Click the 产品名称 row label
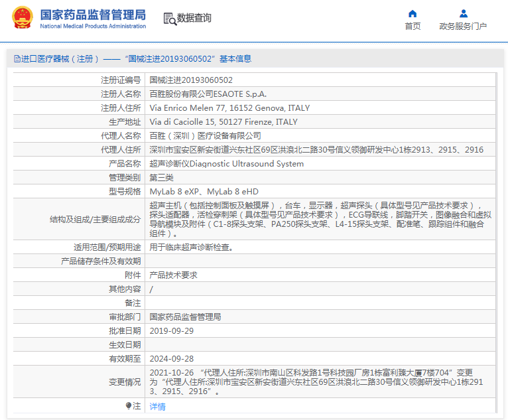This screenshot has width=508, height=420. 125,164
